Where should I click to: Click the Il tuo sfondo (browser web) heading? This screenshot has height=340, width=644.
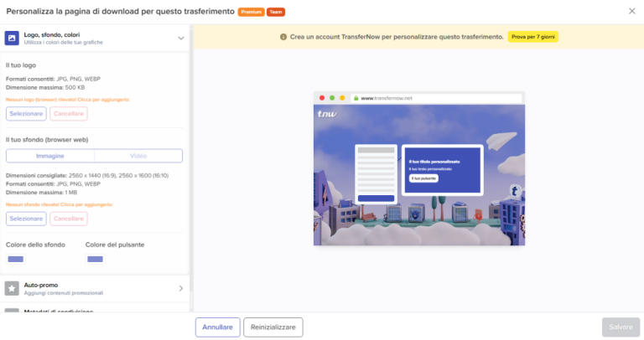47,140
